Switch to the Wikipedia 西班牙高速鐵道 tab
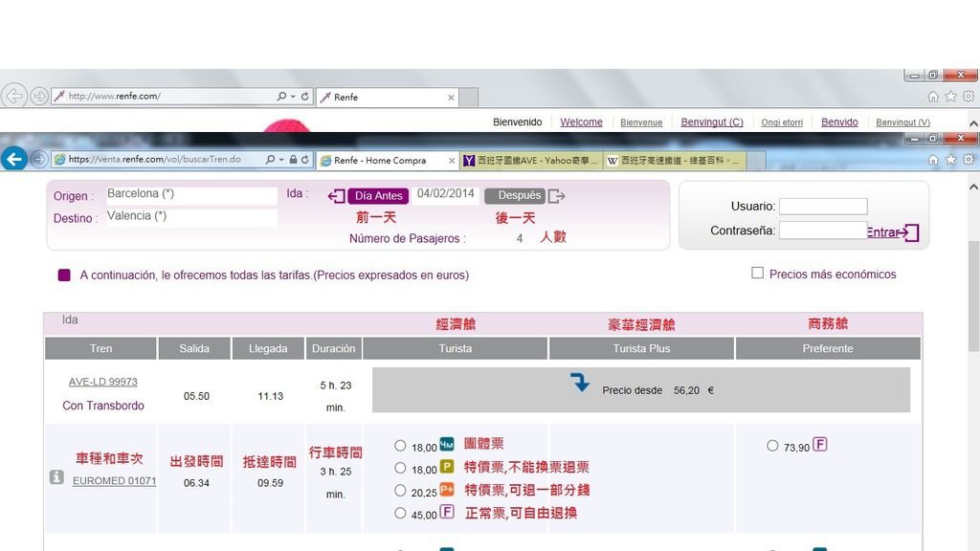Screen dimensions: 980x551 (675, 161)
